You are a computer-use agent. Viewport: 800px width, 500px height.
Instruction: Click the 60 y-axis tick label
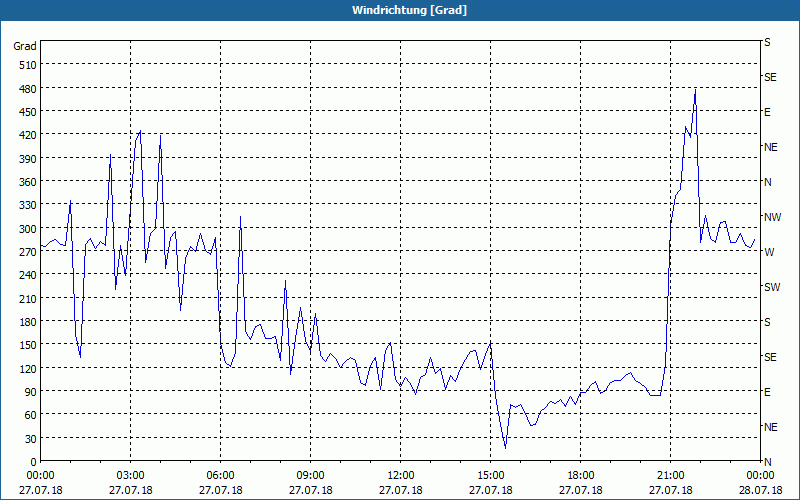(31, 415)
